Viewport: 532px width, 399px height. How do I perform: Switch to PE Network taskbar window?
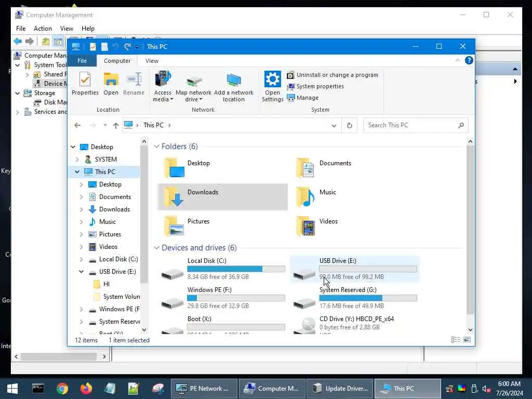[204, 389]
